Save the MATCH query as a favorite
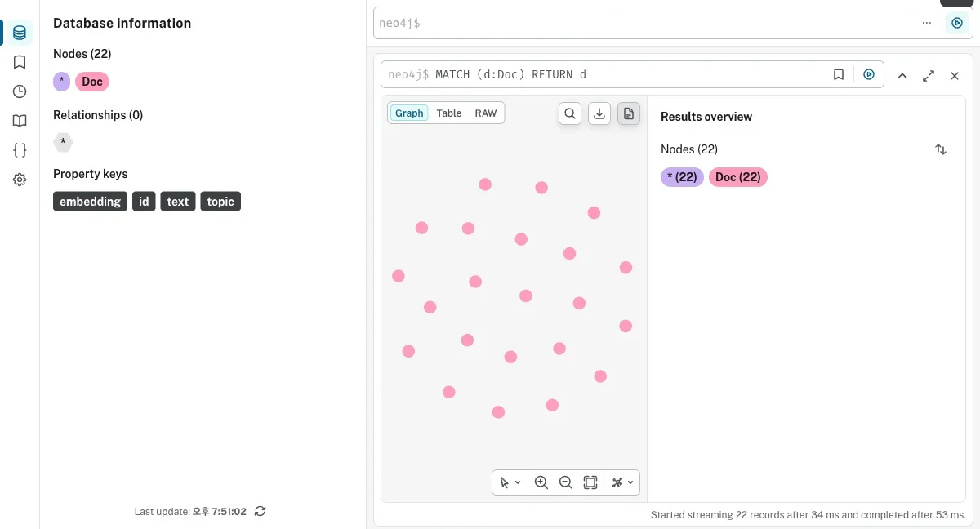This screenshot has width=980, height=529. point(839,74)
